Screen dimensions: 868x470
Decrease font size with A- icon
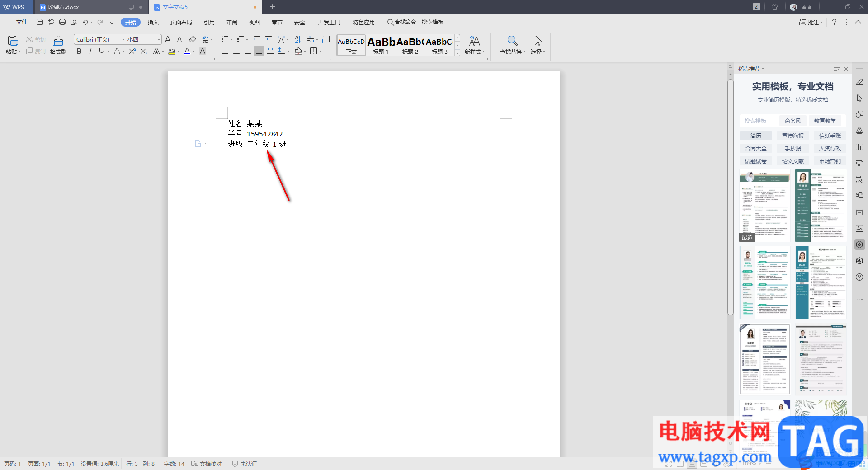(180, 39)
